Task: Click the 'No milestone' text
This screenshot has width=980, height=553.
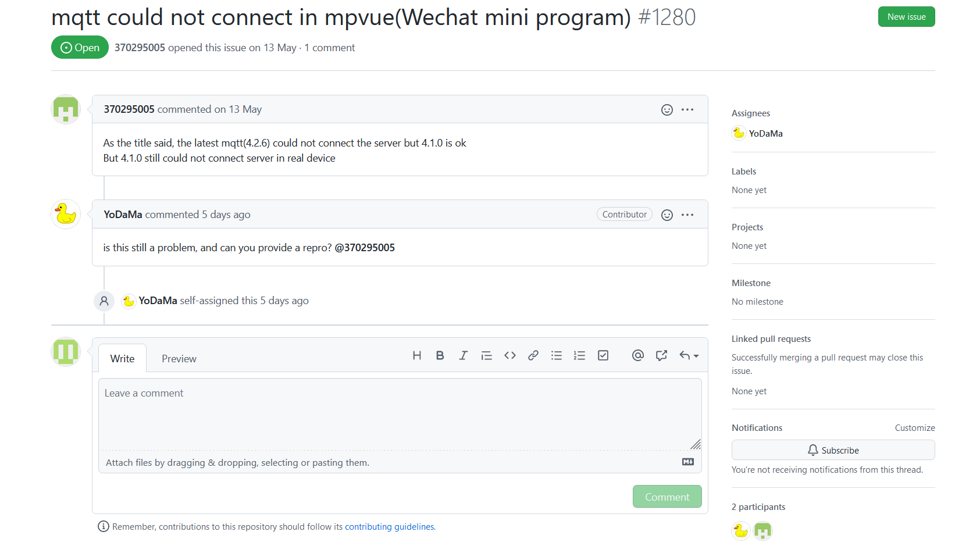Action: [x=757, y=302]
